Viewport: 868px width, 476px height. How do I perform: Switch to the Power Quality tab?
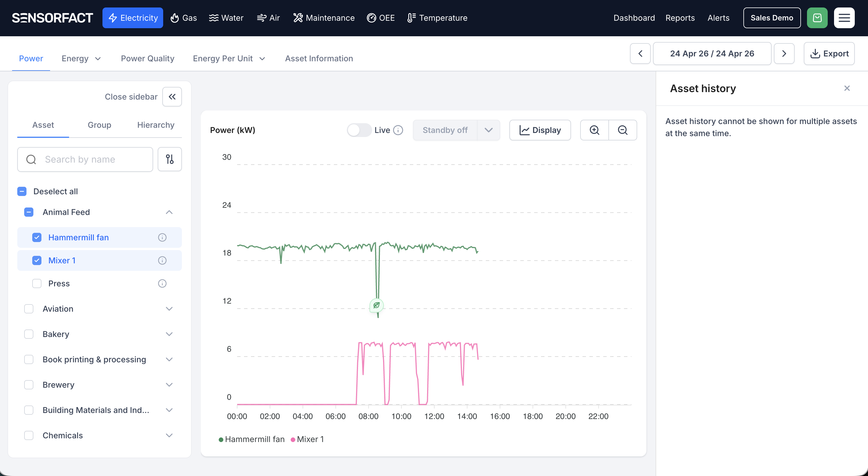[x=147, y=58]
